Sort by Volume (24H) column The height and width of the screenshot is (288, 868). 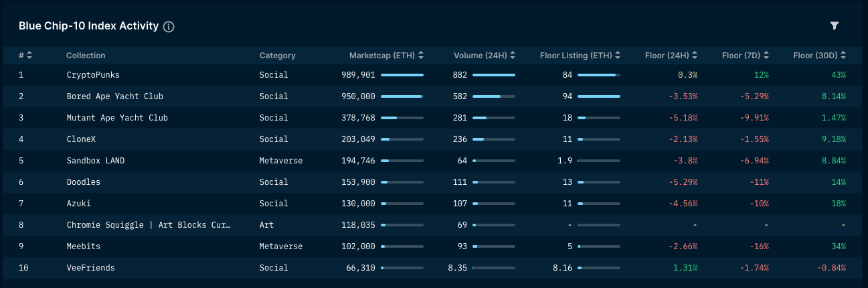pos(512,56)
